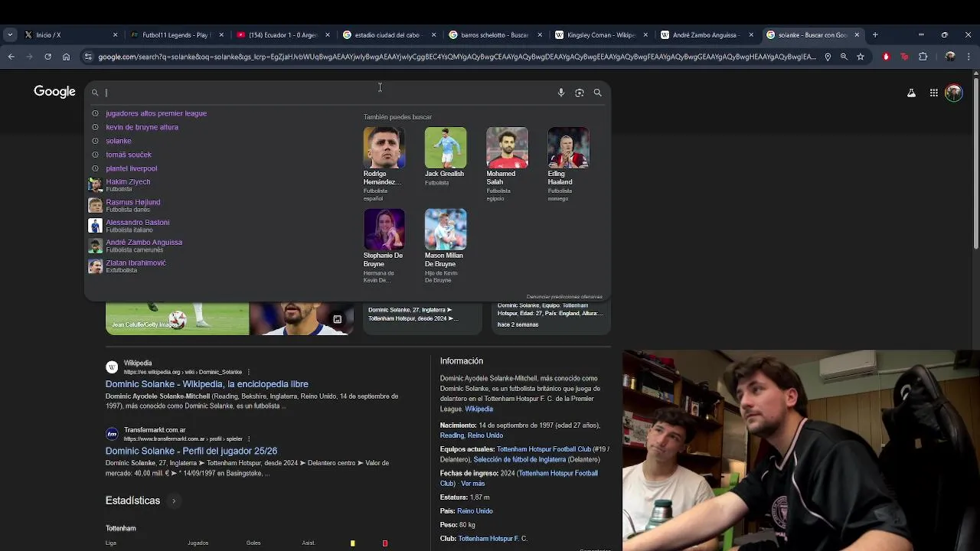Image resolution: width=980 pixels, height=551 pixels.
Task: Click the site information icon in address bar
Action: click(x=89, y=57)
